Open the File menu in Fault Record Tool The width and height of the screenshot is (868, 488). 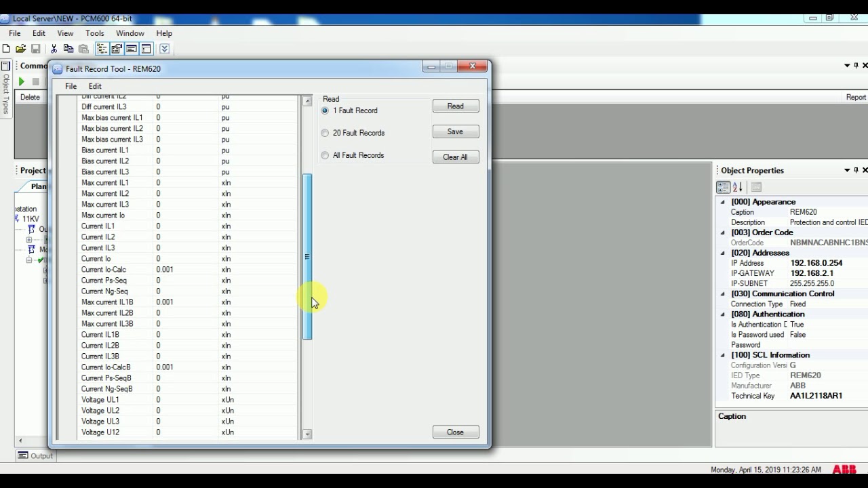(x=71, y=86)
